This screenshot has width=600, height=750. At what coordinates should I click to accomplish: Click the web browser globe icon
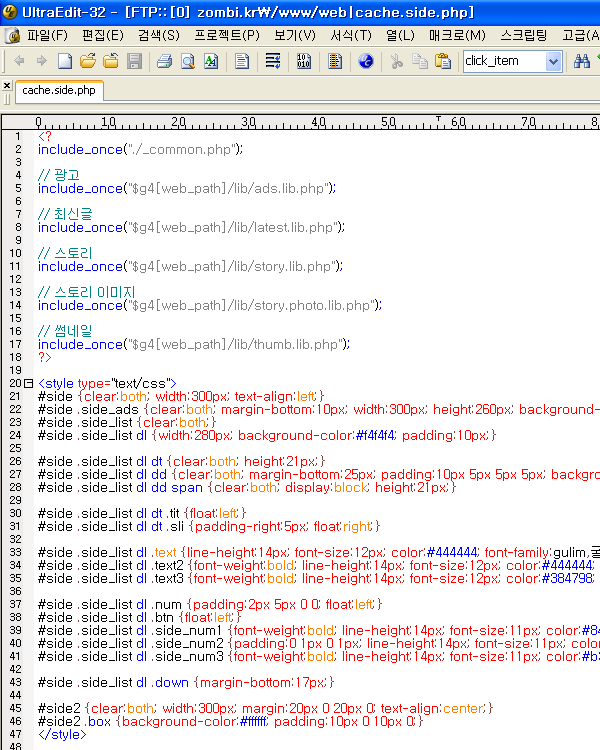pos(365,61)
